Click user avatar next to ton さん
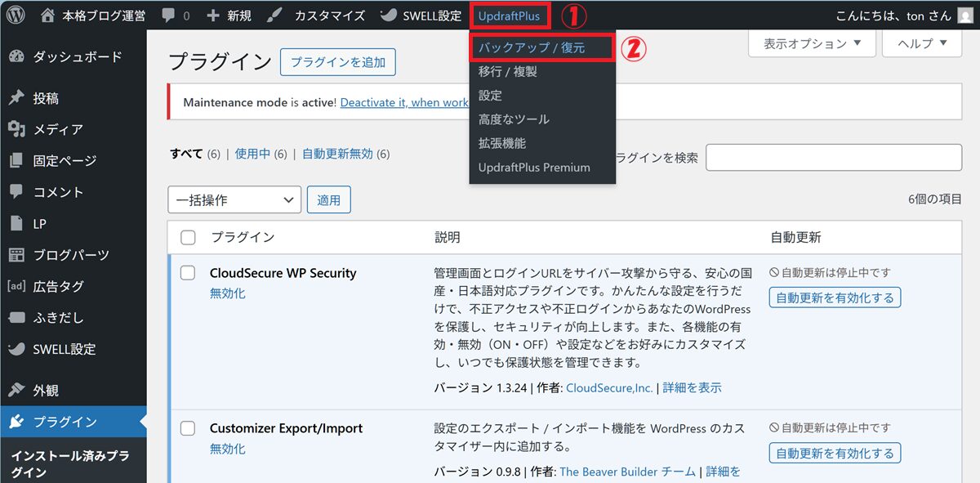 coord(964,16)
